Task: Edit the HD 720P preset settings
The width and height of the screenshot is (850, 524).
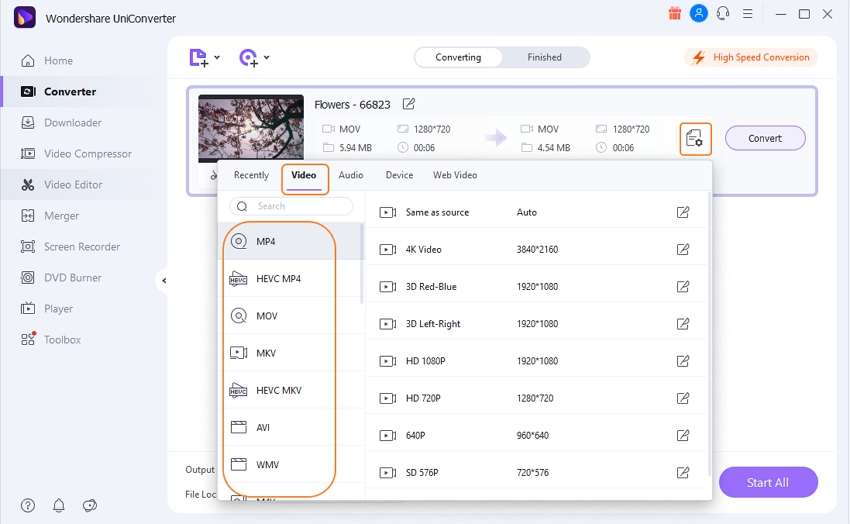Action: pos(683,398)
